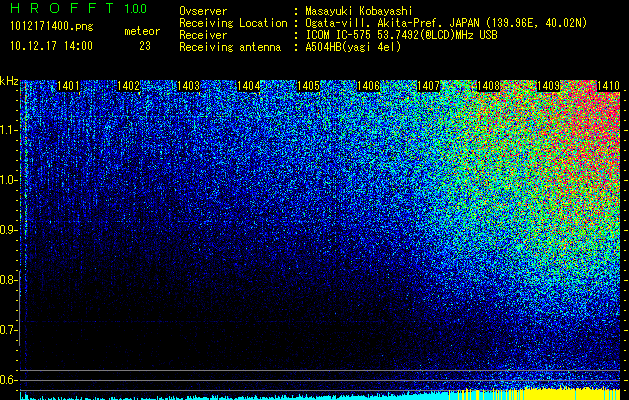Click the ICOM IC-575 53.7492 MHz USB text
The image size is (629, 400).
point(402,35)
